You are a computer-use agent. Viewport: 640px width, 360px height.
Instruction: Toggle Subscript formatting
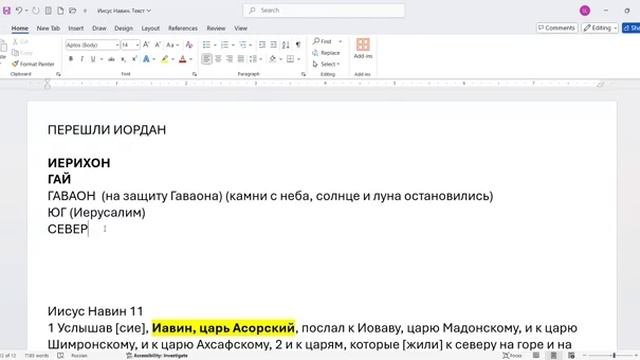[123, 60]
